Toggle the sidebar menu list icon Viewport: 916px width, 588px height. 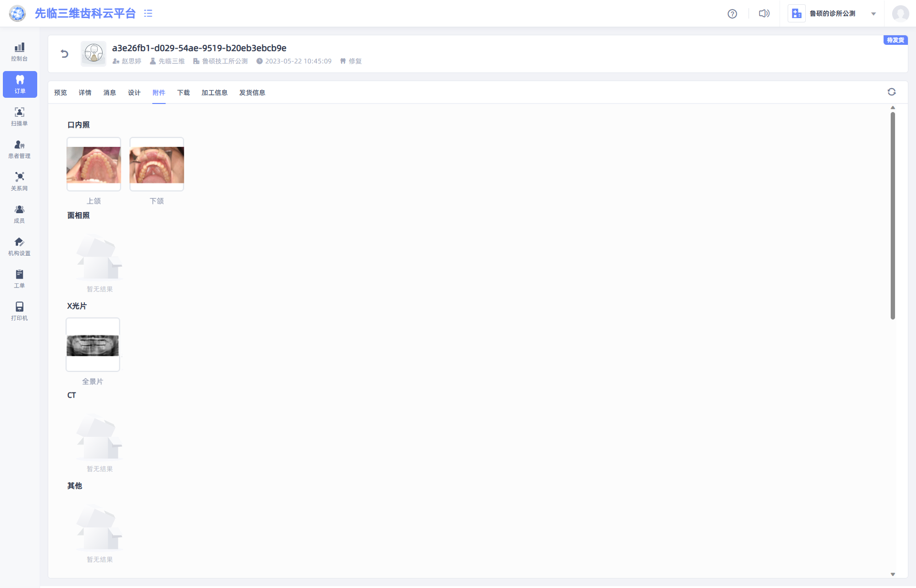pos(148,13)
